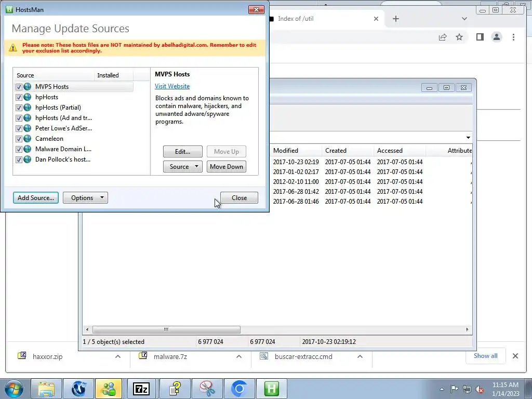The image size is (532, 399).
Task: Click the Edit... button
Action: point(182,152)
